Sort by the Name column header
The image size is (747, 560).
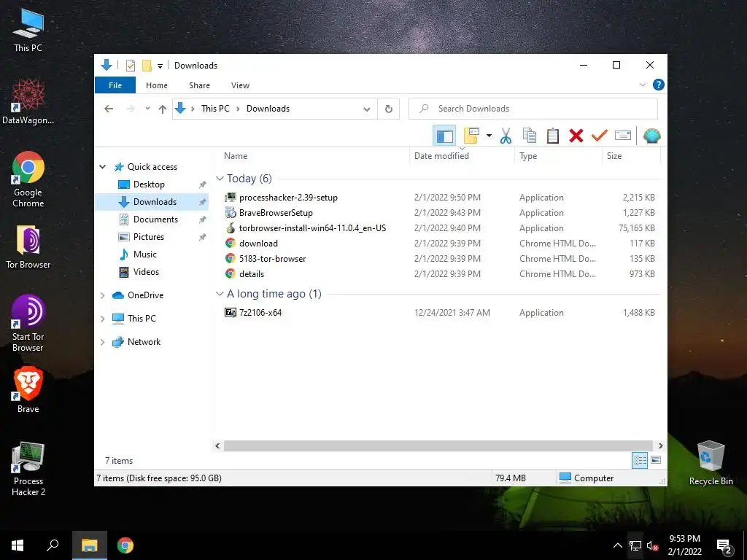(x=314, y=156)
